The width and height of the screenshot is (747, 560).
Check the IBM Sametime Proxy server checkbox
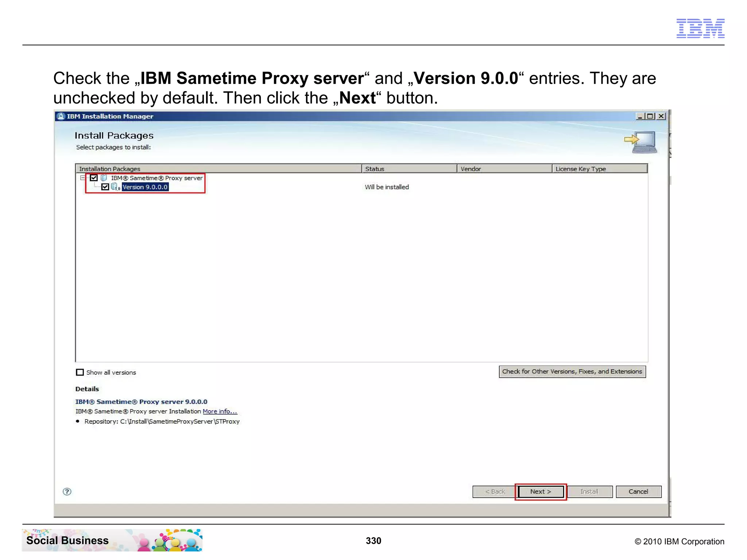pos(94,178)
